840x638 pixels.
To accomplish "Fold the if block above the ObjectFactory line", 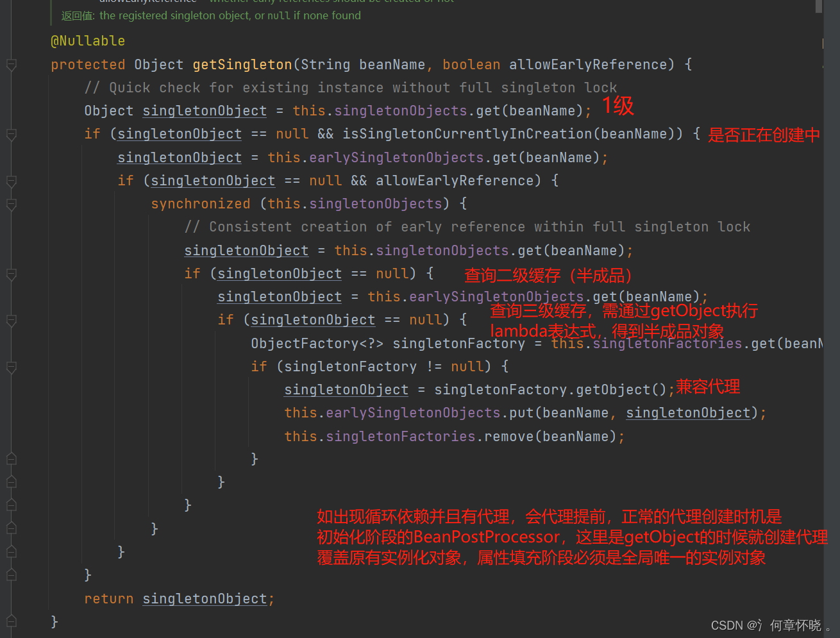I will click(x=11, y=321).
